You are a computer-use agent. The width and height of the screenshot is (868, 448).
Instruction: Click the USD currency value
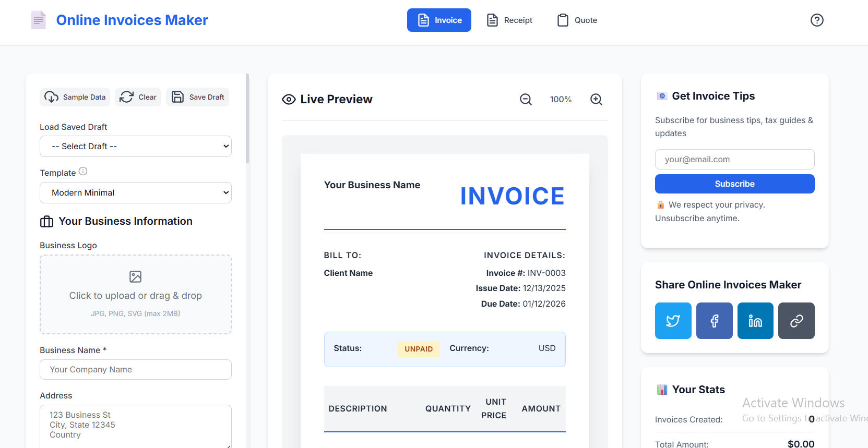(547, 348)
